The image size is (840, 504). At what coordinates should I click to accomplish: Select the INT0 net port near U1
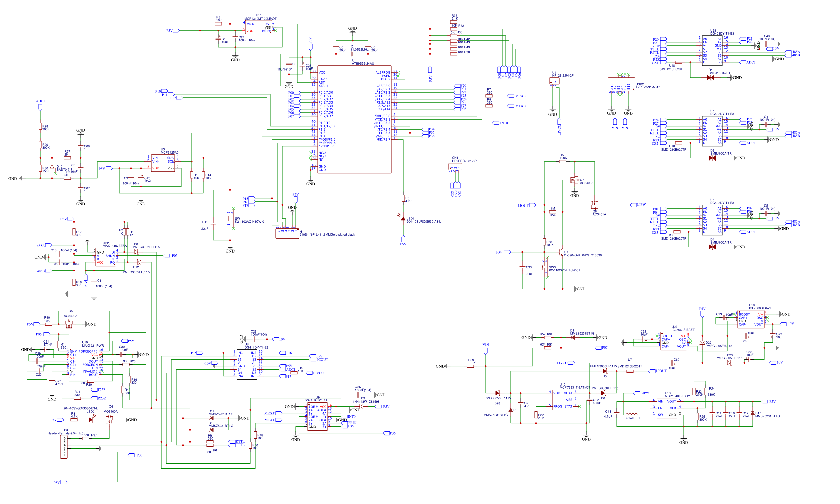coord(496,123)
